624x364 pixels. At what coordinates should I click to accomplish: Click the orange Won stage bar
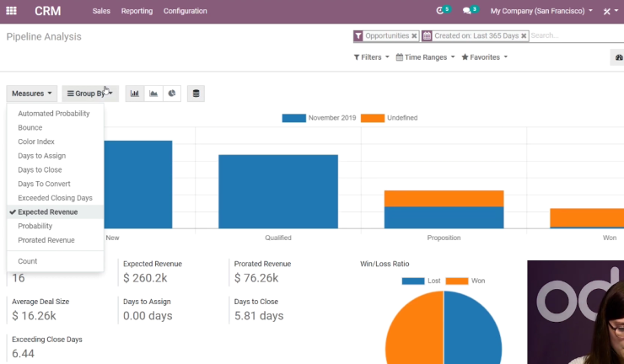[x=587, y=217]
